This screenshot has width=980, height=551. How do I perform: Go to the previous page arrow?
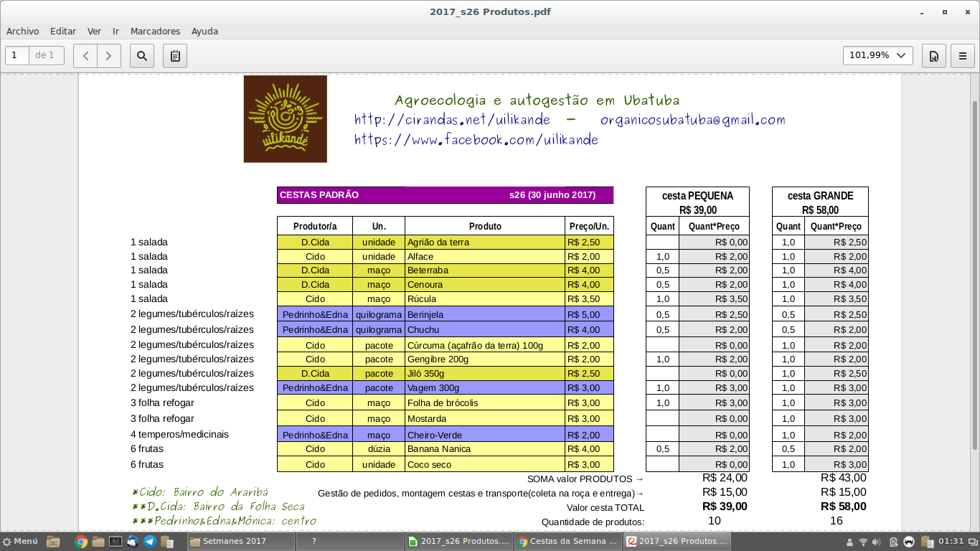tap(85, 55)
